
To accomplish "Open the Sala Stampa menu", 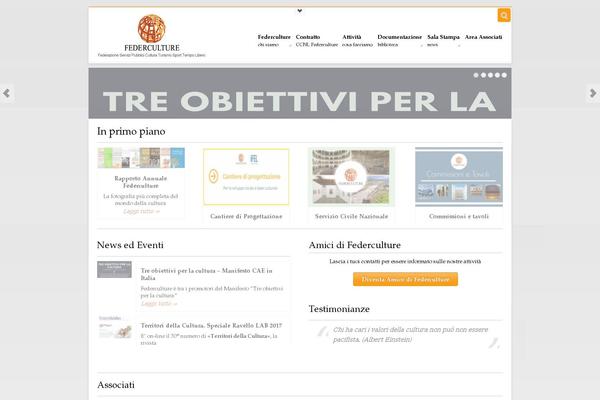I will pyautogui.click(x=443, y=40).
